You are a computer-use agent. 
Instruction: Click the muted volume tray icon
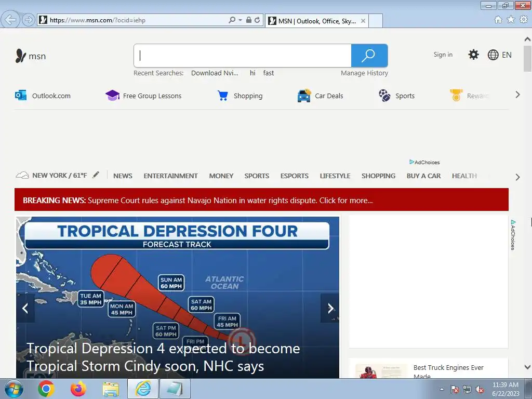480,390
